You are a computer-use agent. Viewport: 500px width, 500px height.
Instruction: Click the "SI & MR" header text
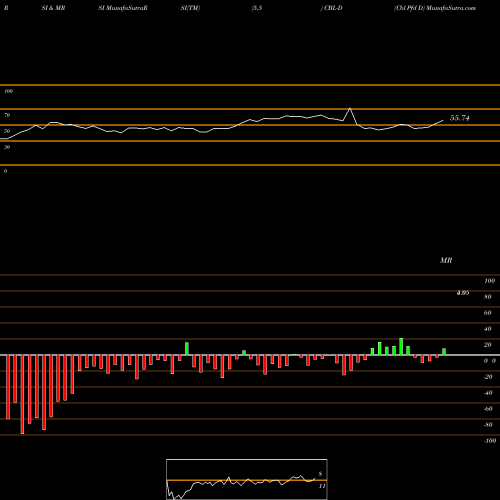[53, 8]
